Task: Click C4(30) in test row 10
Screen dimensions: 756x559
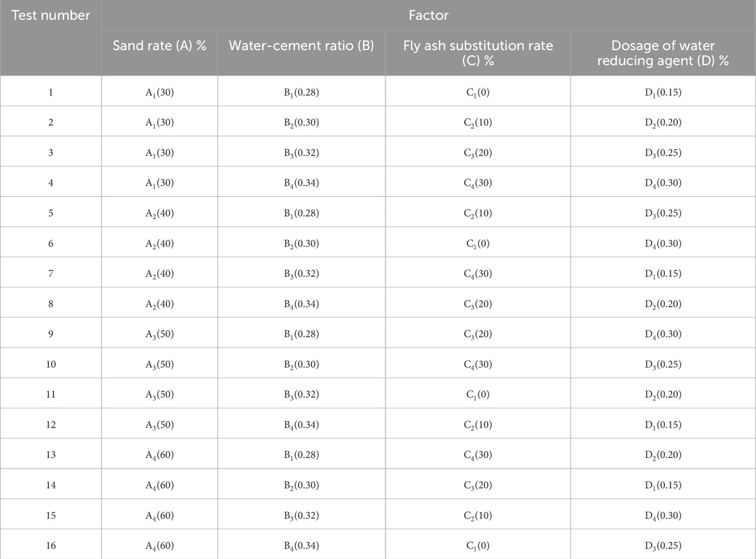Action: pos(478,364)
